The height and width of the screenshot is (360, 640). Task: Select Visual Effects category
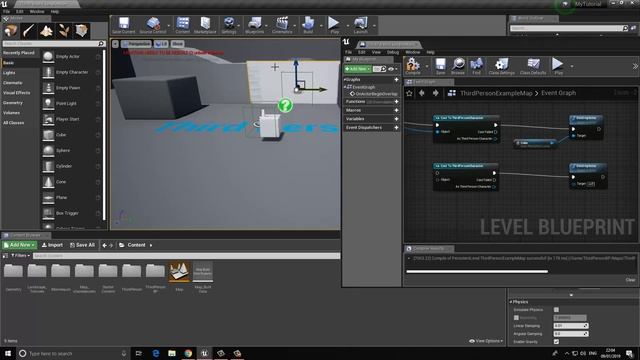pos(17,93)
